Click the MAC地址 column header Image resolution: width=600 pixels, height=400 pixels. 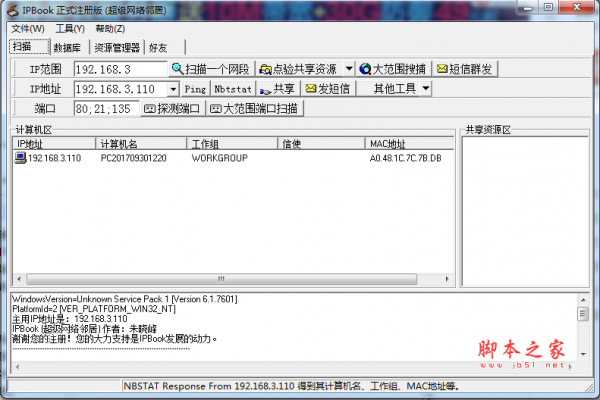tap(409, 144)
